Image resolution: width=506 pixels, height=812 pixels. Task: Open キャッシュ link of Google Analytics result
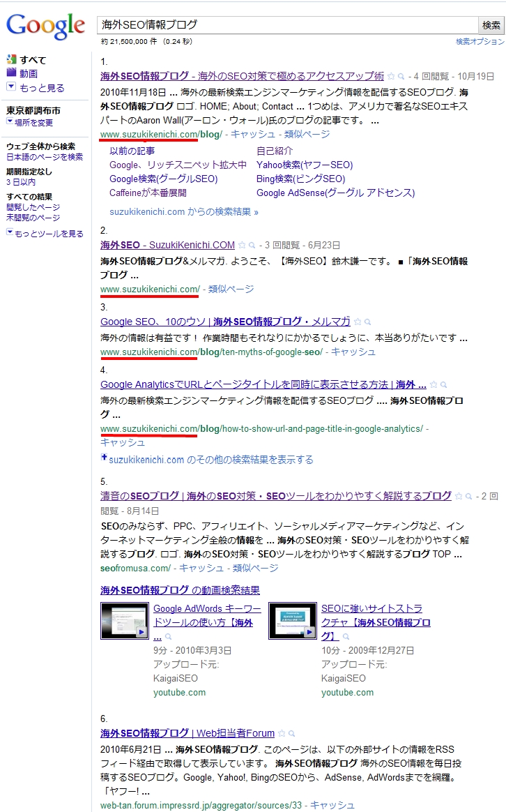pyautogui.click(x=123, y=442)
